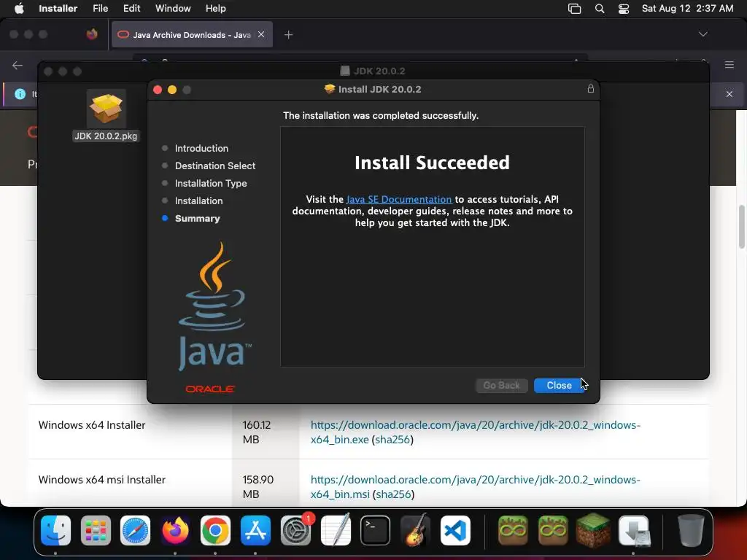Open Terminal from the Dock
This screenshot has height=560, width=747.
point(376,530)
